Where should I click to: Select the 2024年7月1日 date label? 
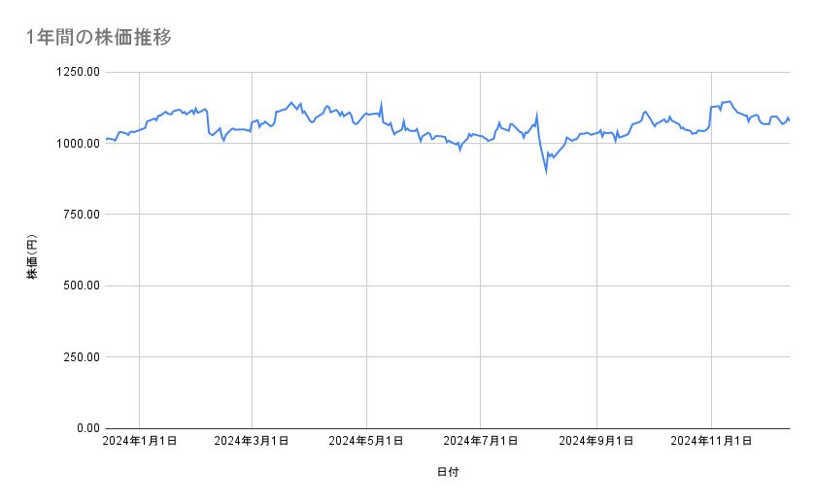(x=480, y=442)
